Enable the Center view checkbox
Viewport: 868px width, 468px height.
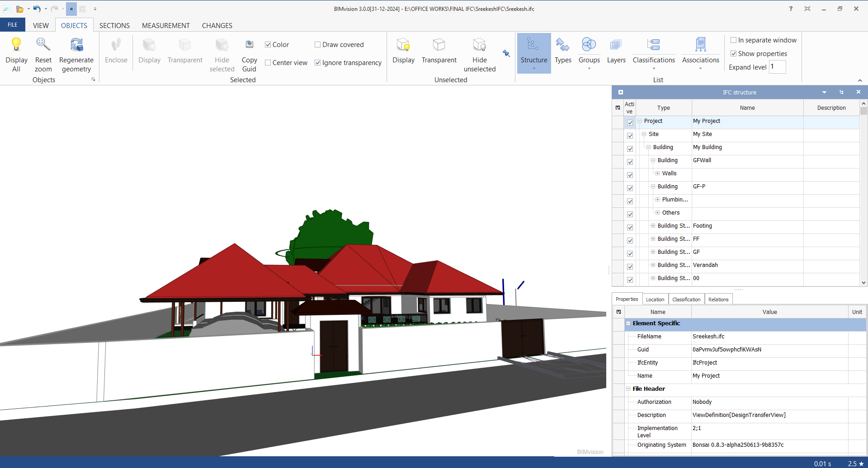point(268,62)
